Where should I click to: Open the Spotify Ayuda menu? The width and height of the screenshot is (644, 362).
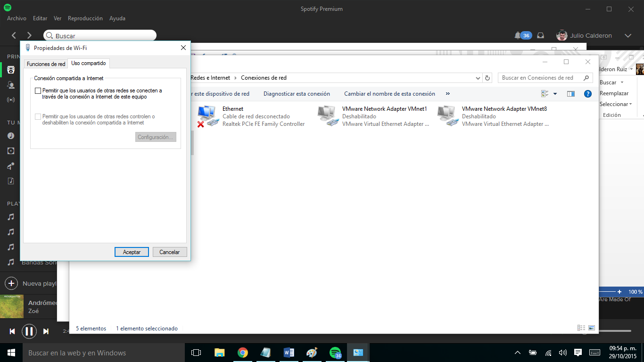click(x=117, y=18)
